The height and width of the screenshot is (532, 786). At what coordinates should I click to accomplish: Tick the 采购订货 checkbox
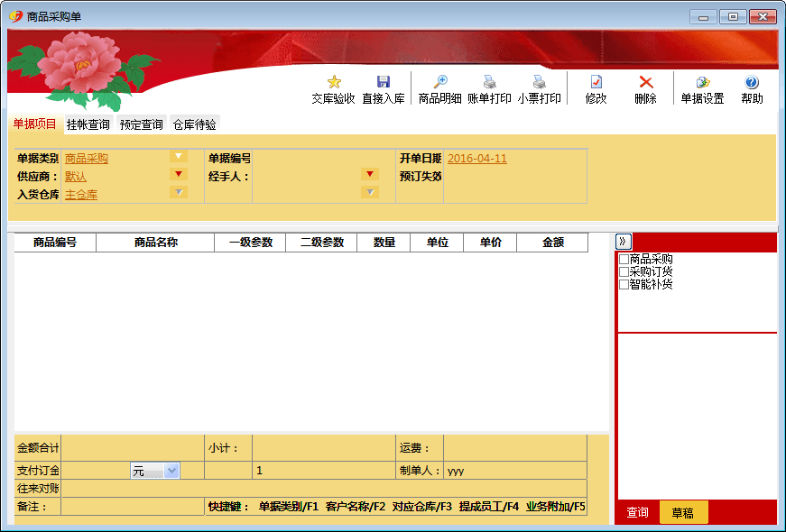[624, 272]
